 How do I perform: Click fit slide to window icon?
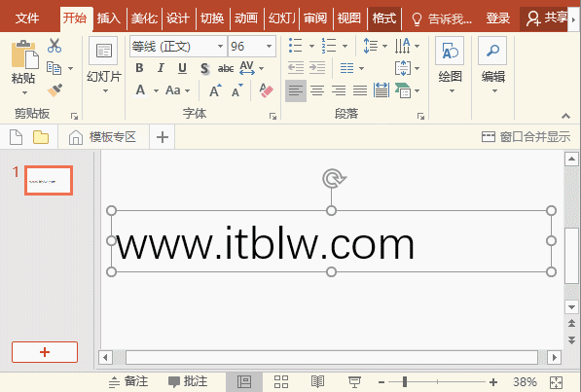coord(556,382)
